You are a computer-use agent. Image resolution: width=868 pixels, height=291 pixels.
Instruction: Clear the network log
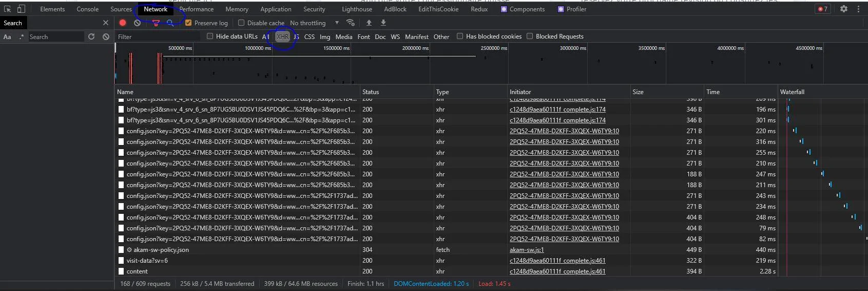tap(137, 23)
